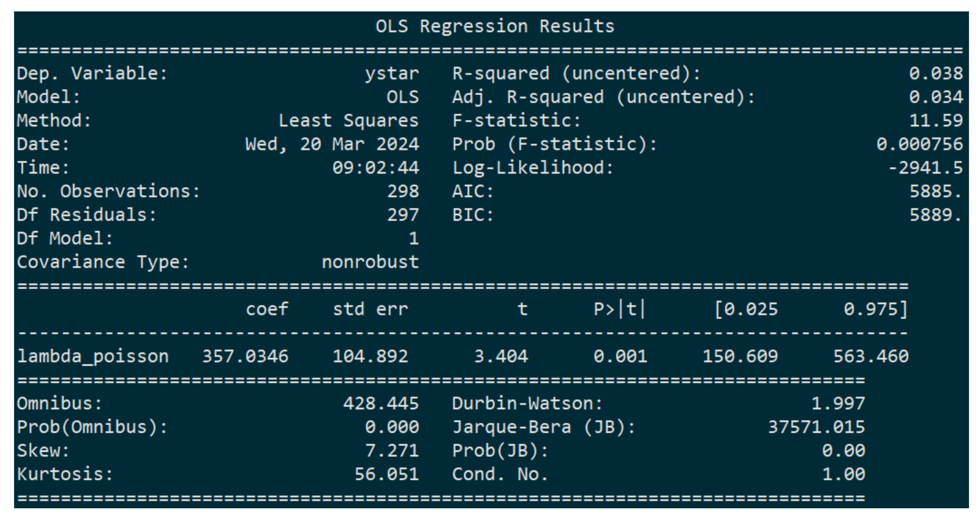Viewport: 980px width, 522px height.
Task: Click the No. Observations value 298
Action: click(x=403, y=191)
